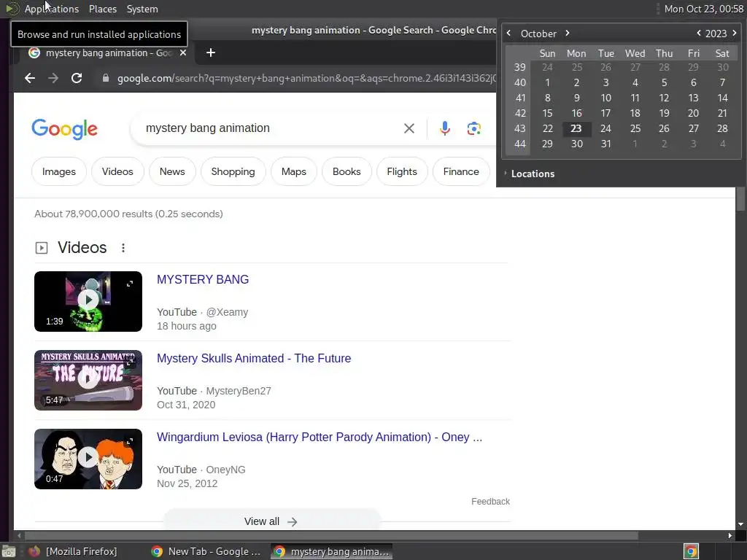
Task: Click the browser forward arrow
Action: pyautogui.click(x=53, y=78)
